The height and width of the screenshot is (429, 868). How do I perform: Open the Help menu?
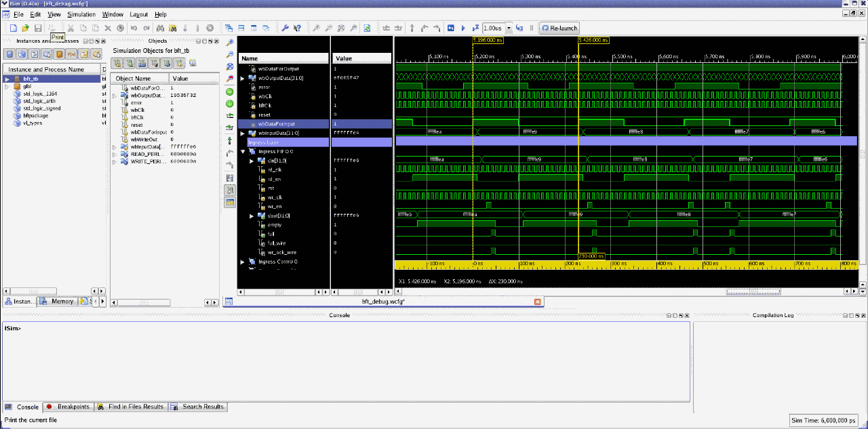(x=161, y=14)
